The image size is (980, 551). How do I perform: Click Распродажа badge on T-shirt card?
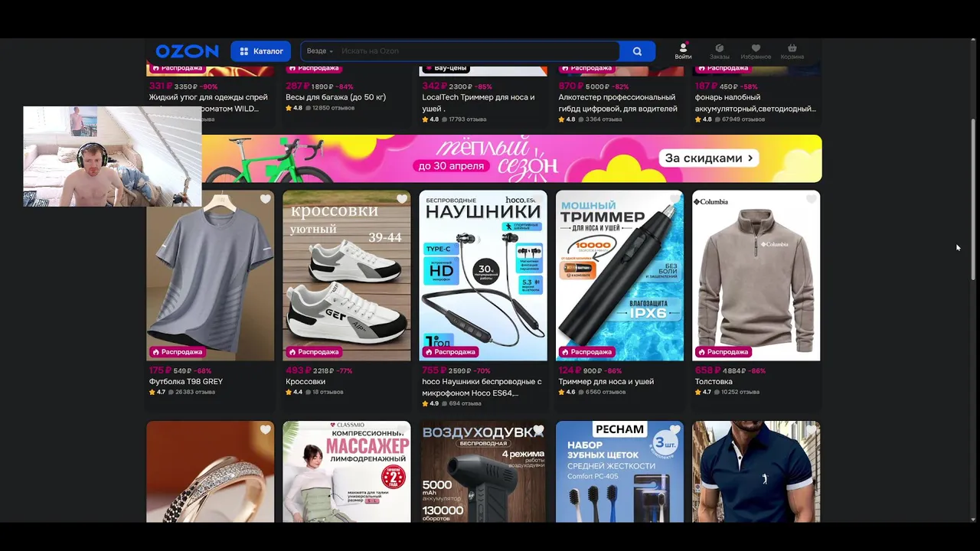[x=177, y=352]
